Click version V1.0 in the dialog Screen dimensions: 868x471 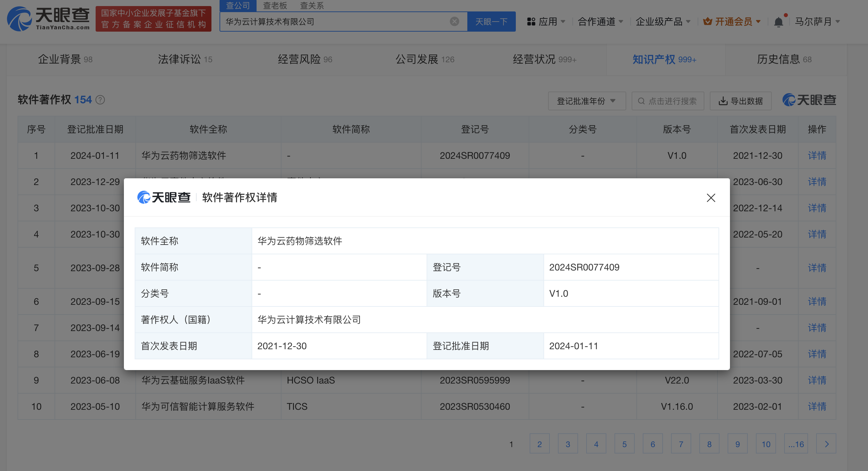(x=558, y=294)
